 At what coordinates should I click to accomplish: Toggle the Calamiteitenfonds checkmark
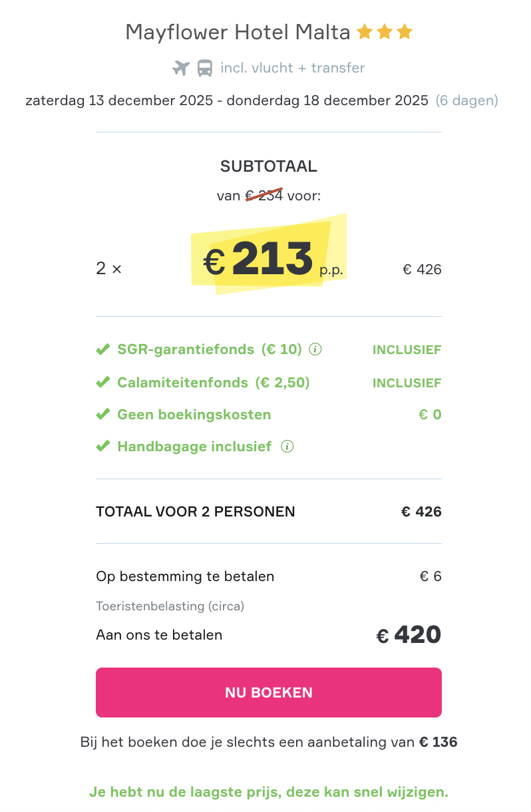click(x=103, y=381)
